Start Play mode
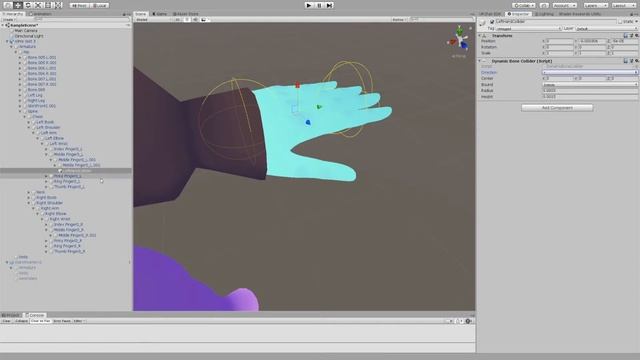This screenshot has height=360, width=640. click(309, 5)
